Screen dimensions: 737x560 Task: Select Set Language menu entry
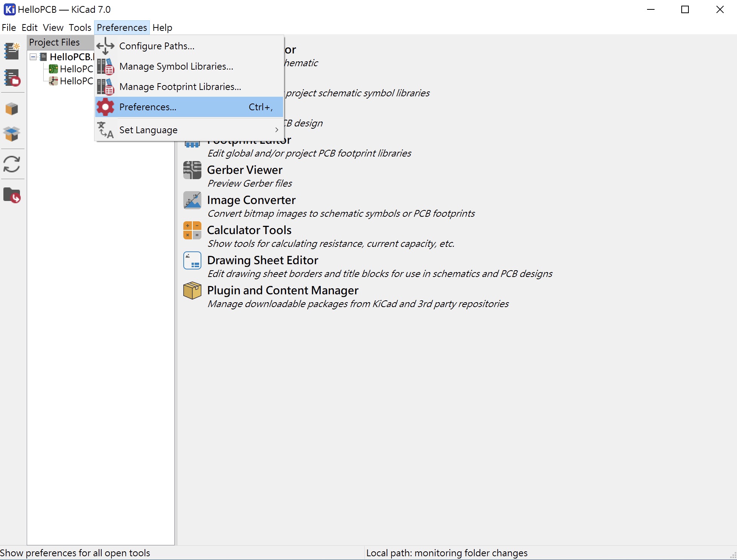click(189, 130)
